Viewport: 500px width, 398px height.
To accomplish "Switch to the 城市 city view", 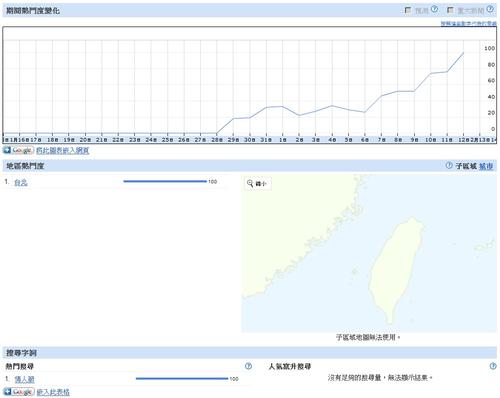I will [x=486, y=166].
